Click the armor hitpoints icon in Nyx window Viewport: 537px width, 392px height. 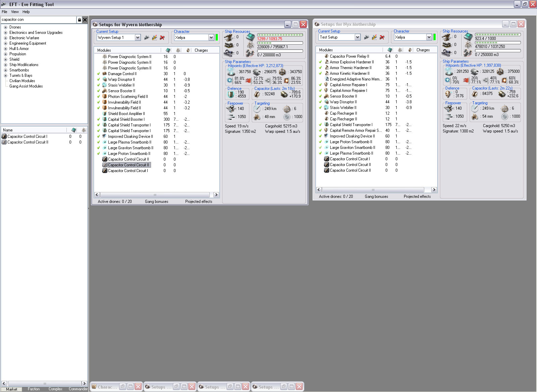tap(475, 71)
